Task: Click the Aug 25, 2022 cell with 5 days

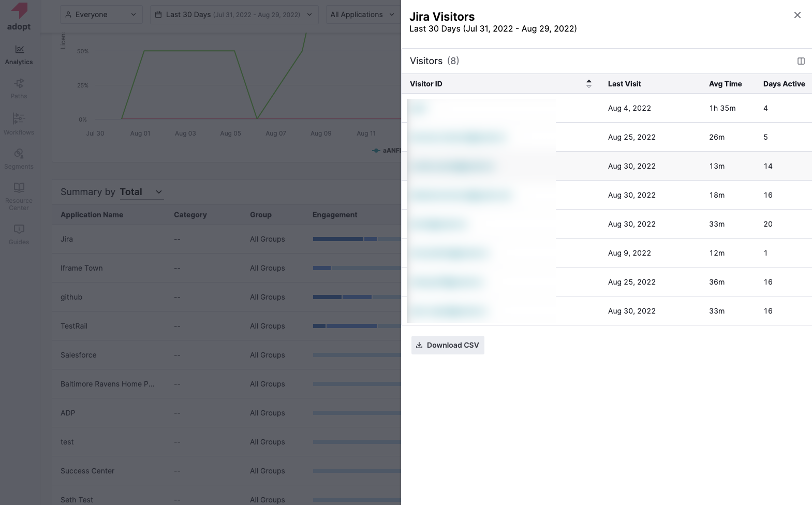Action: pyautogui.click(x=632, y=137)
